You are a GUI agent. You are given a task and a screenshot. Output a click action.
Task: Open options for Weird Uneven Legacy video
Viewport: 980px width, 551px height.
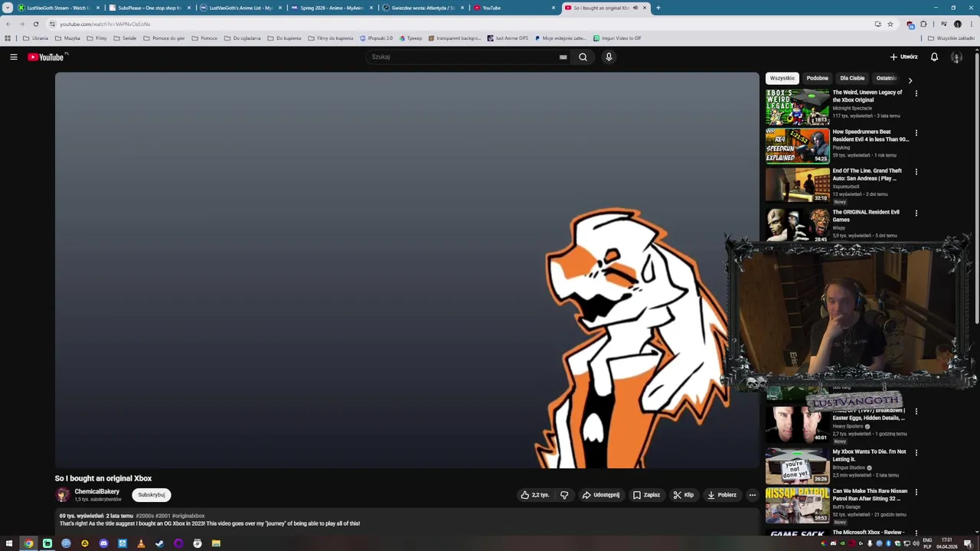(916, 93)
